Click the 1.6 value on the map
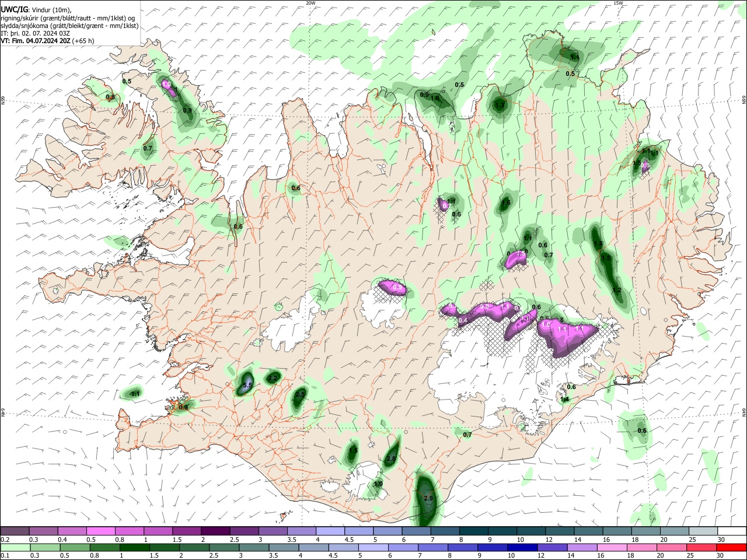The image size is (747, 560). pos(506,203)
